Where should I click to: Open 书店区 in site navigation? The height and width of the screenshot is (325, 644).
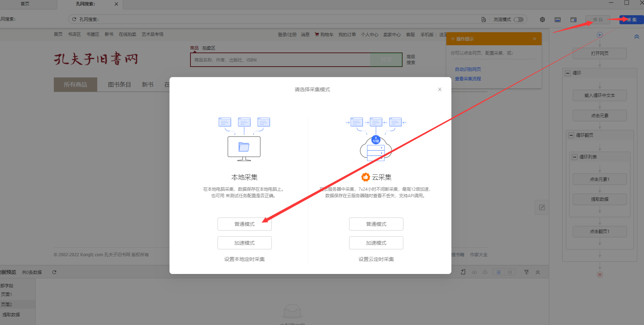[74, 34]
